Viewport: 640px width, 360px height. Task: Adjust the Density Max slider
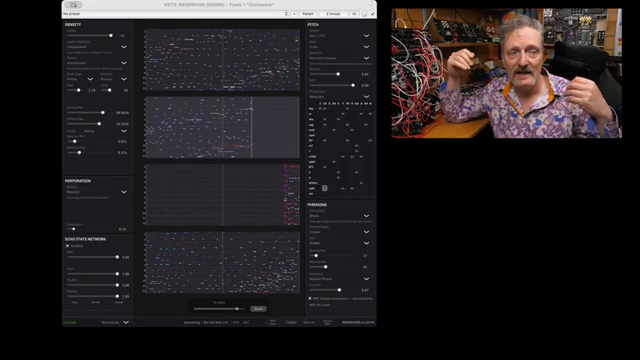point(90,124)
